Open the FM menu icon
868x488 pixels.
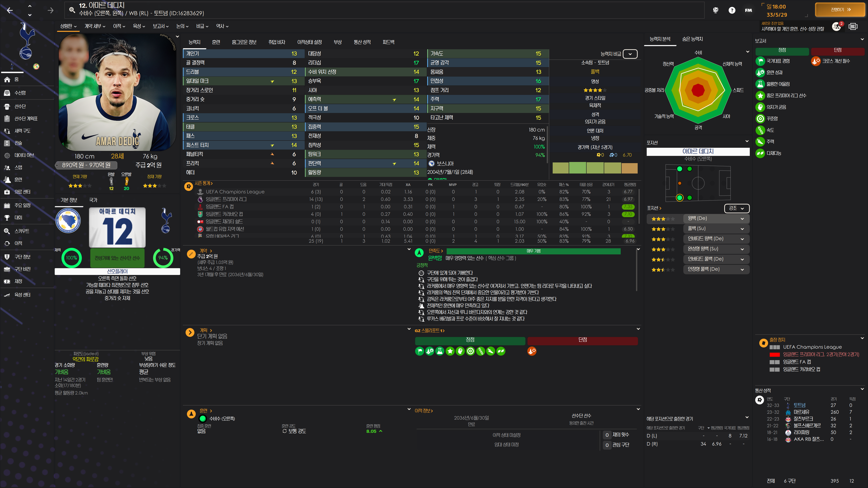tap(748, 10)
